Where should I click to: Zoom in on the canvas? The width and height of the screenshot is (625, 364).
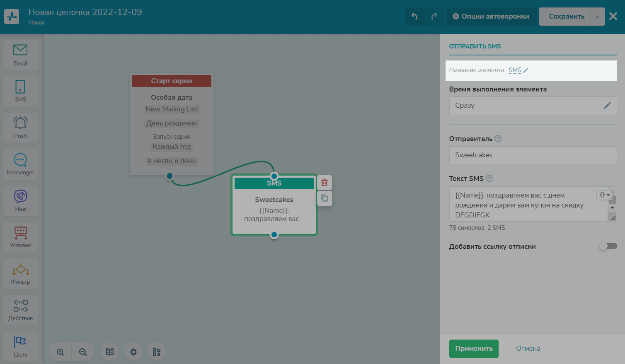[61, 352]
